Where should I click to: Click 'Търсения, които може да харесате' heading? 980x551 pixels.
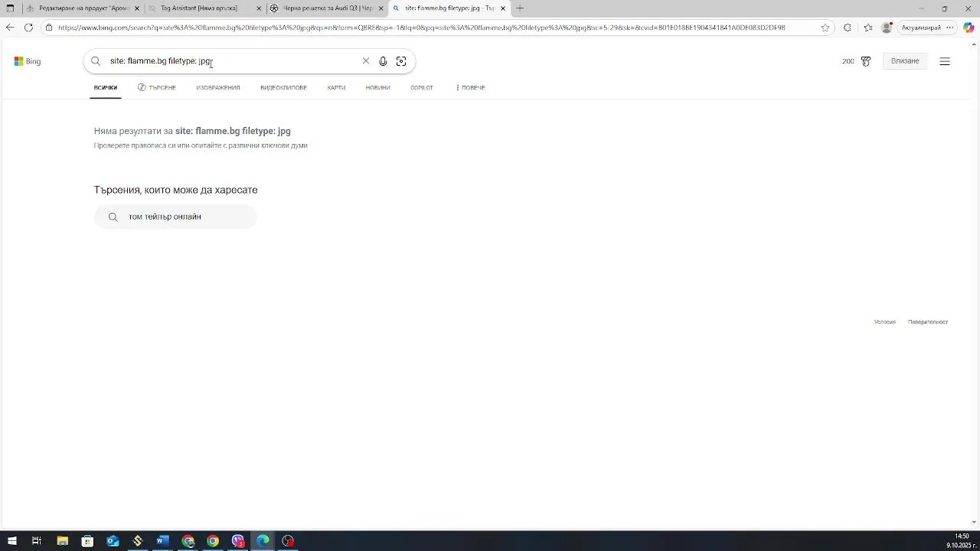(175, 190)
